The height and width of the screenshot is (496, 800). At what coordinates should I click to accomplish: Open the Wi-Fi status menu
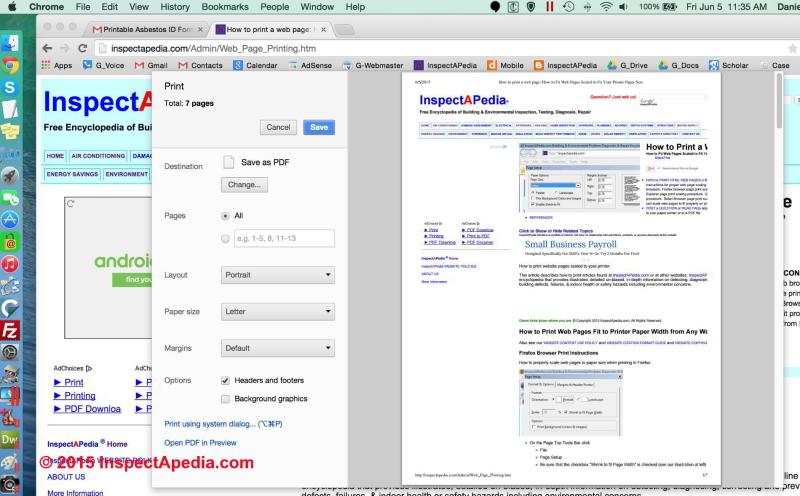(606, 7)
